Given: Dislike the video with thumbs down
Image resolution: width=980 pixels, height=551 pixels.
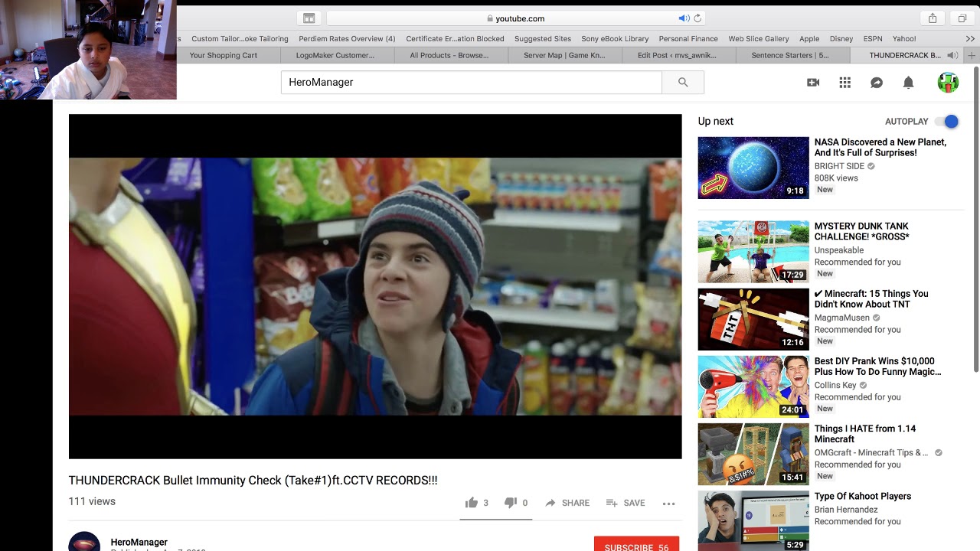Looking at the screenshot, I should [x=511, y=503].
